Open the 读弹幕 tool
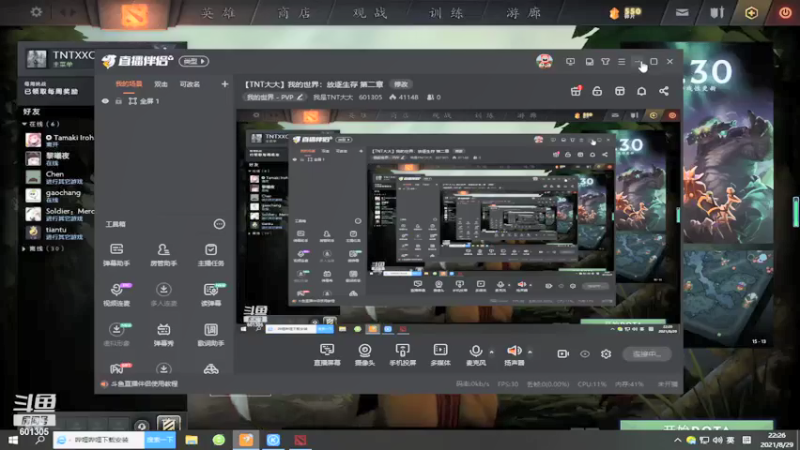 coord(211,294)
